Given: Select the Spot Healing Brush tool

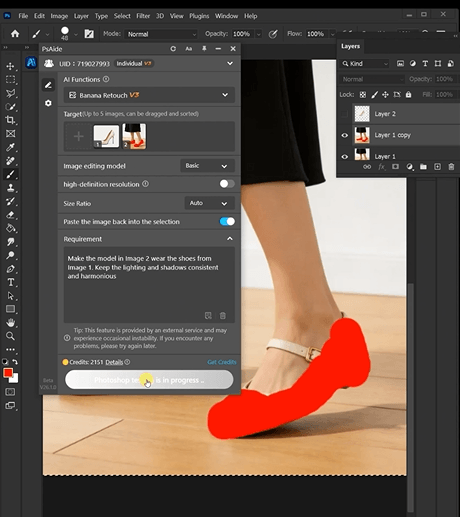Looking at the screenshot, I should coord(10,161).
